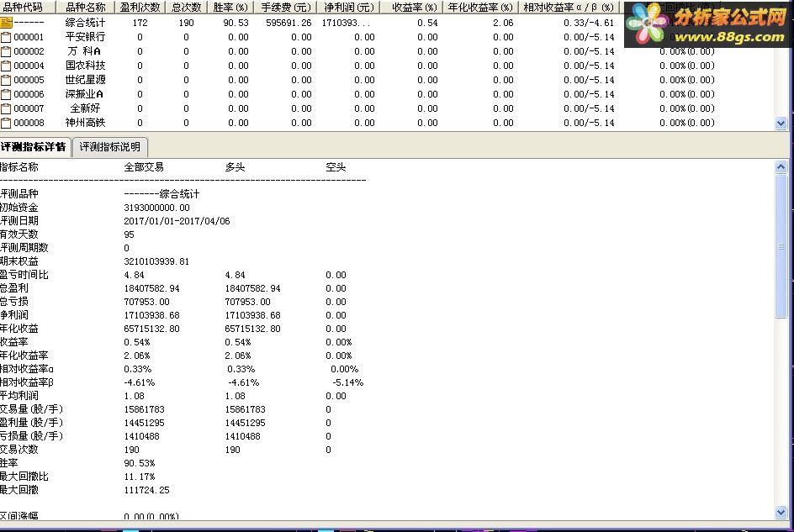Click the 空头 beta value -5.14%
The height and width of the screenshot is (532, 794).
coord(348,382)
